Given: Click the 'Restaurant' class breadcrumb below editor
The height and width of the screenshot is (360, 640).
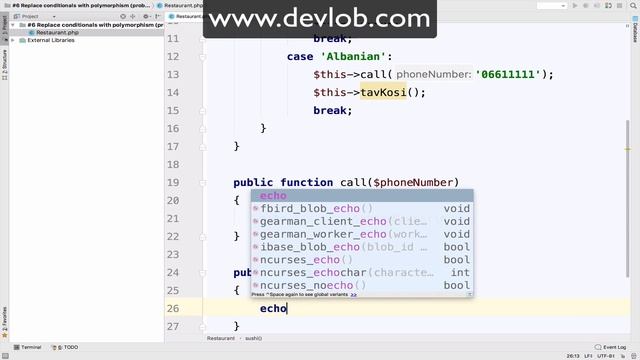Looking at the screenshot, I should coord(221,338).
